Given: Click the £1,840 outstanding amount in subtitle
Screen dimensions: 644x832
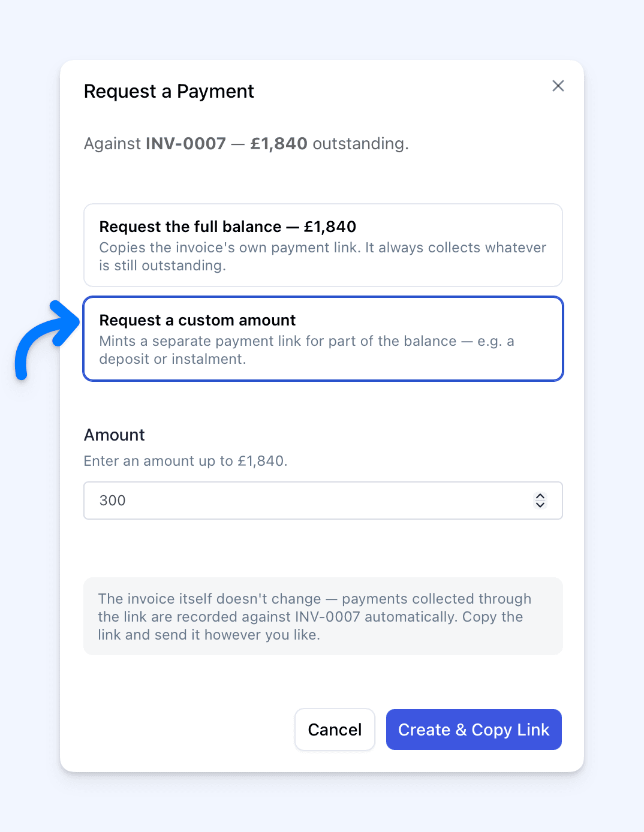Looking at the screenshot, I should click(279, 144).
